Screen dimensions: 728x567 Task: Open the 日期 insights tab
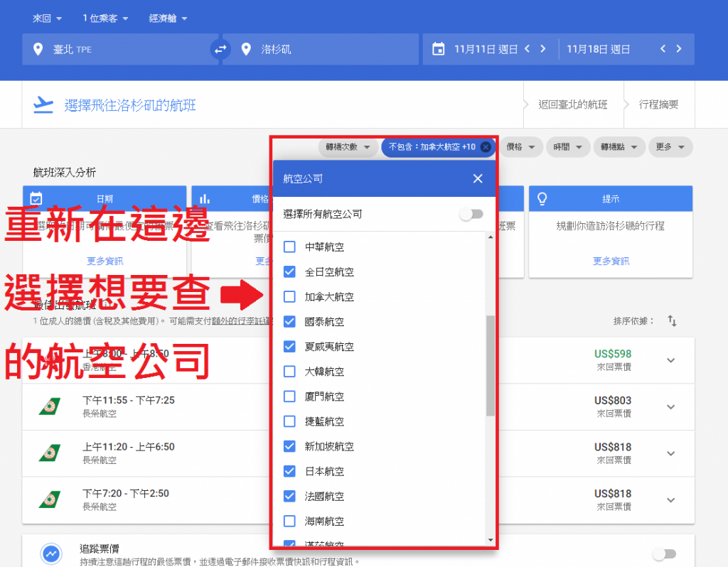click(105, 198)
